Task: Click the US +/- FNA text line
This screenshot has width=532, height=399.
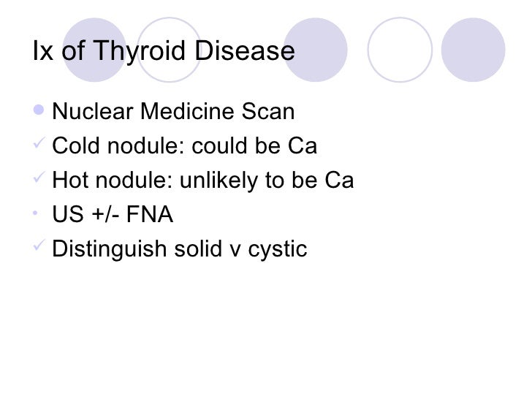Action: pyautogui.click(x=113, y=214)
